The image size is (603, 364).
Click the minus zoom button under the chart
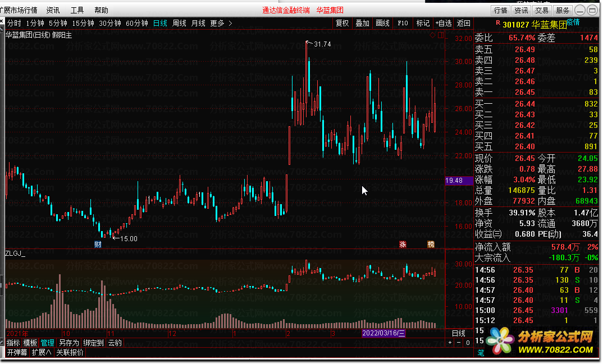pos(458,343)
